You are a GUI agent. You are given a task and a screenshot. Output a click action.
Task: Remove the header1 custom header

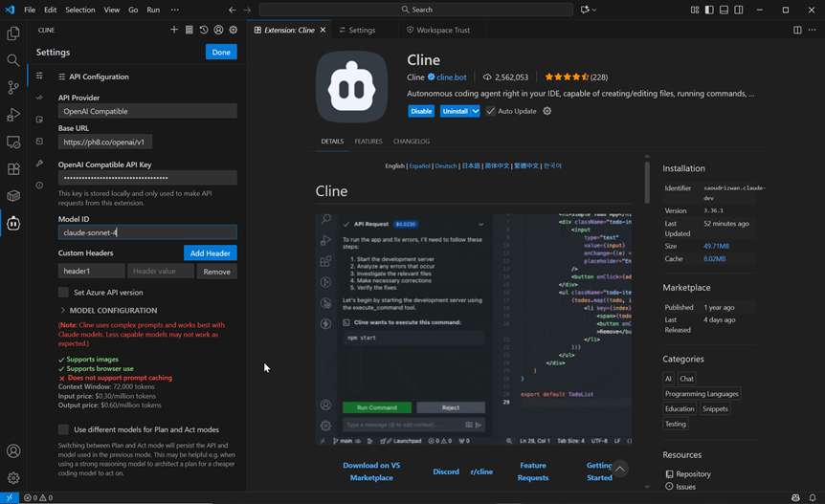[216, 272]
